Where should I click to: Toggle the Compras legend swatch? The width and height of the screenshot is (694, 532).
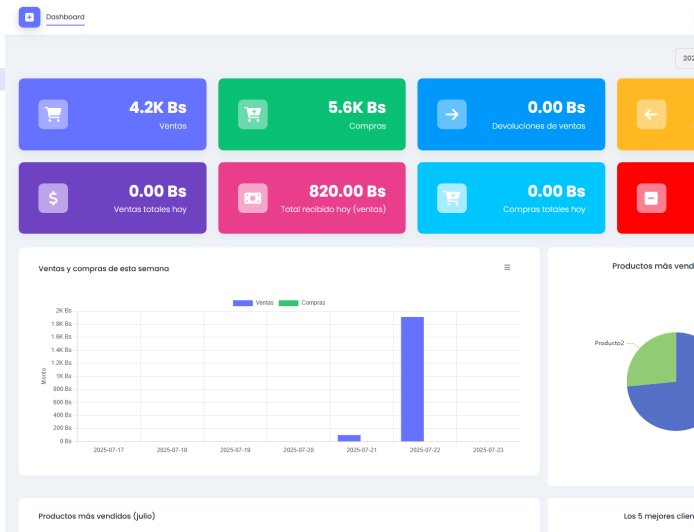point(289,303)
